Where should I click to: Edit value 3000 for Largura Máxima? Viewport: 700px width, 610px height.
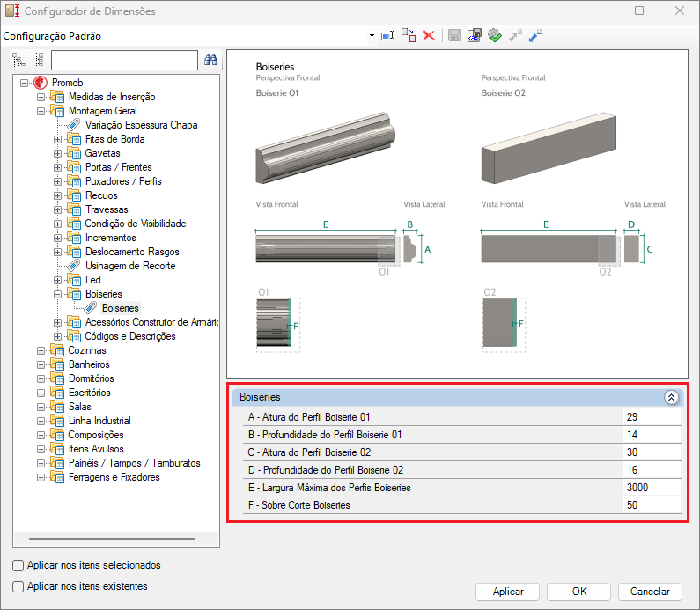point(652,488)
